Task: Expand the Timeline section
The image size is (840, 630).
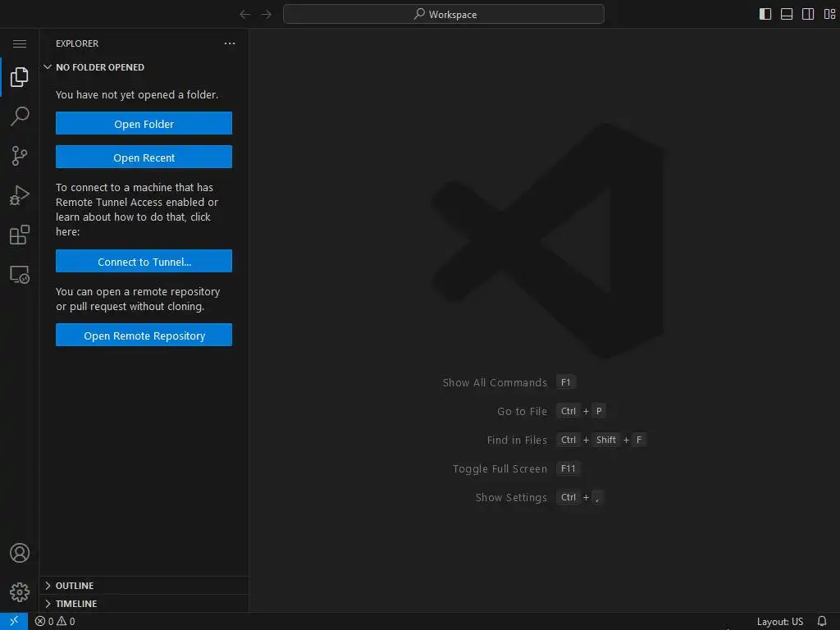Action: tap(144, 604)
